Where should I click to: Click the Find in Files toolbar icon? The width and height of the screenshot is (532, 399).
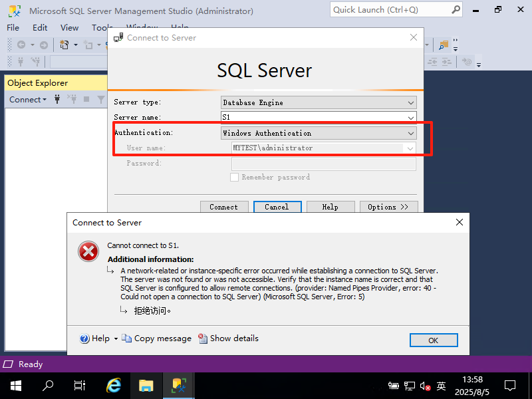point(444,45)
